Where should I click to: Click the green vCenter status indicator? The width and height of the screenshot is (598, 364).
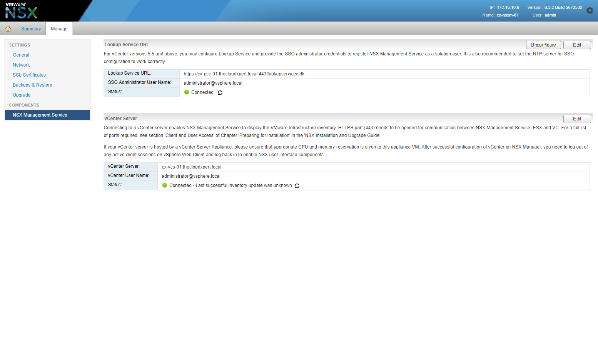tap(165, 185)
